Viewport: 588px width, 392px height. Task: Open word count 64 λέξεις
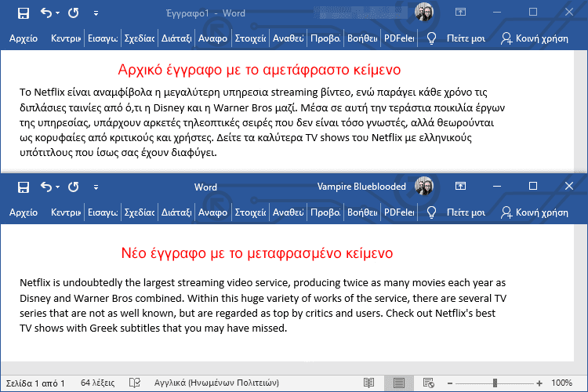click(x=97, y=383)
